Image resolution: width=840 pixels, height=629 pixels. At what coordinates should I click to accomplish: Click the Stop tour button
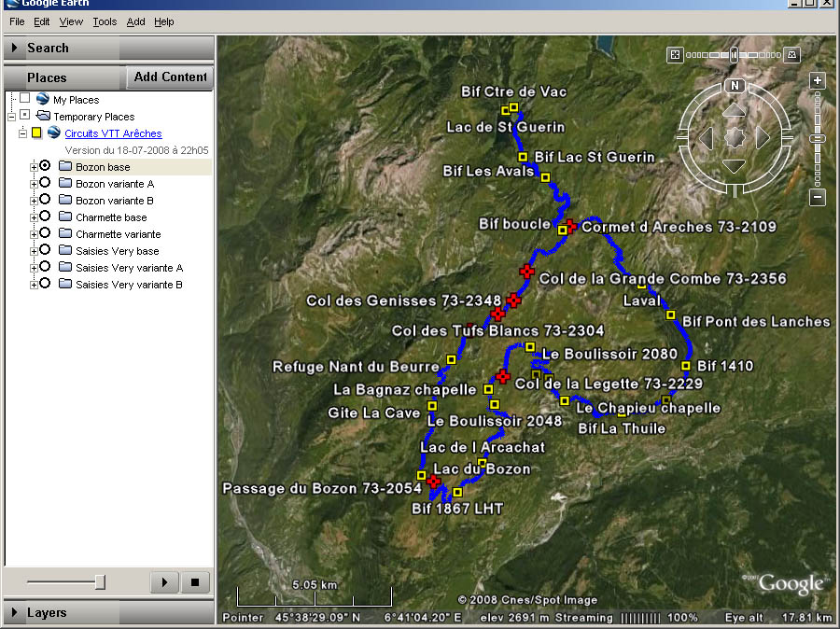point(195,581)
